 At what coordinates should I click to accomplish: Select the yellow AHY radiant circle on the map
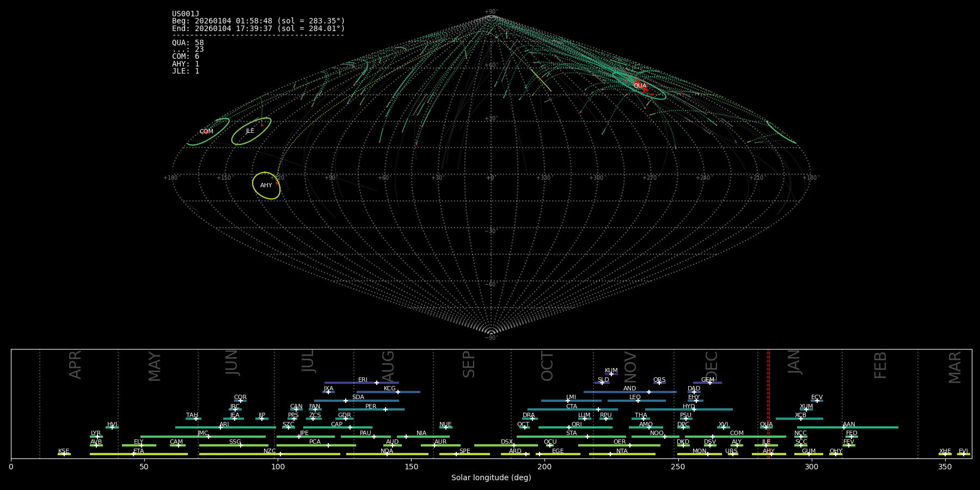point(266,186)
